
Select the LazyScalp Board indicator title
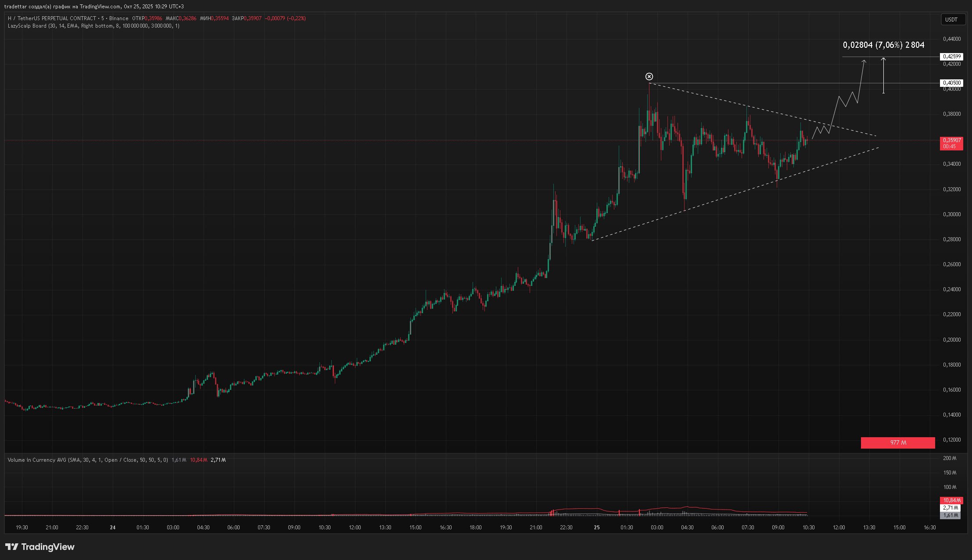pyautogui.click(x=27, y=26)
